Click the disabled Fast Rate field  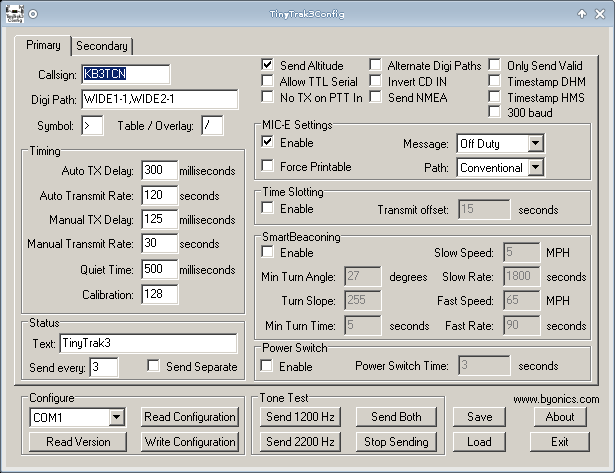pyautogui.click(x=522, y=325)
